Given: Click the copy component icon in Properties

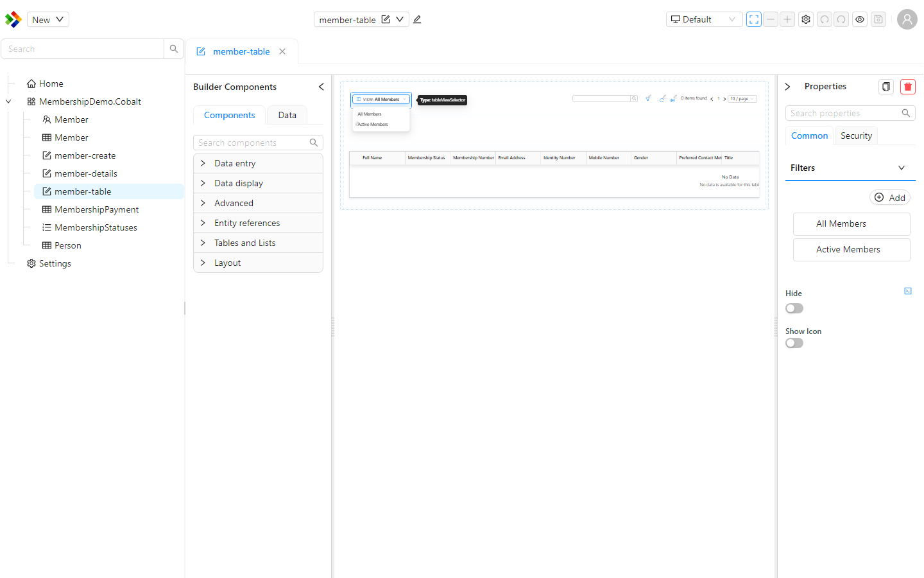Looking at the screenshot, I should [x=886, y=87].
